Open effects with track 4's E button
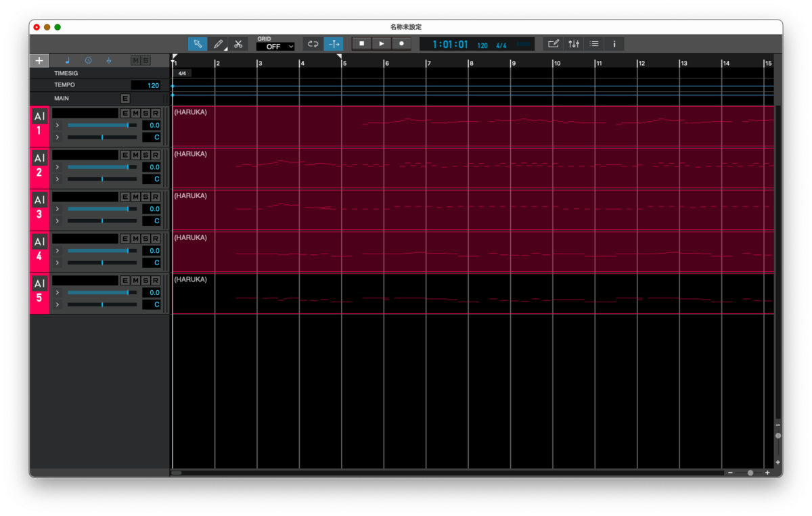812x516 pixels. pyautogui.click(x=125, y=239)
